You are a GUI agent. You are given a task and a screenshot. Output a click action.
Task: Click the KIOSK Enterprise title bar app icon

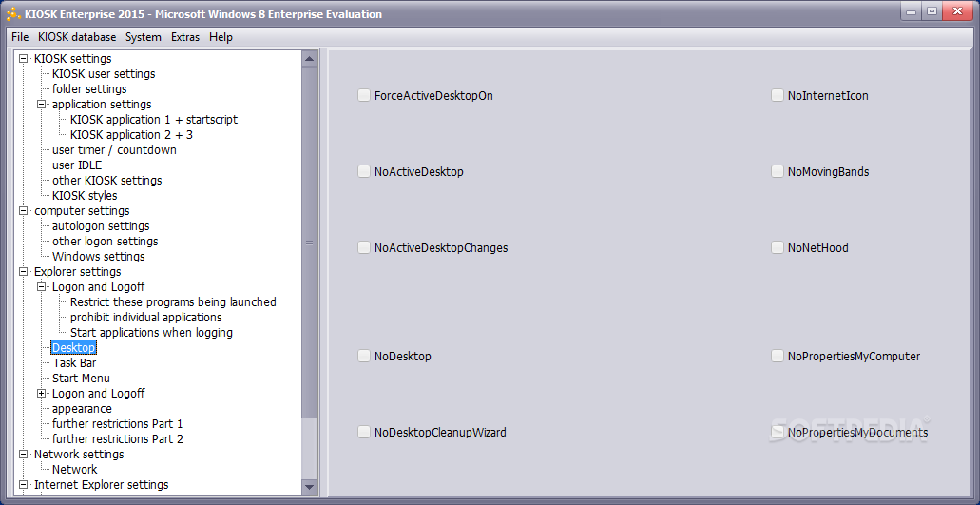(x=13, y=13)
